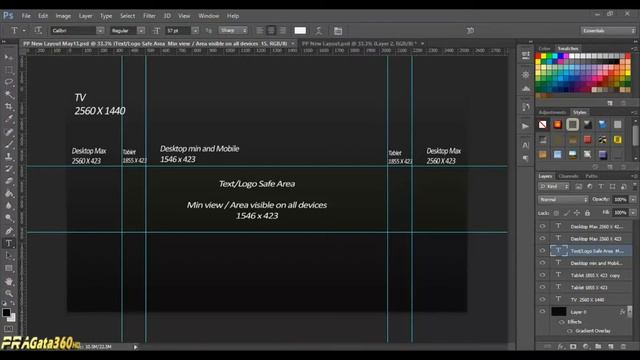This screenshot has height=360, width=640.
Task: Open the font family dropdown (Calibri)
Action: click(100, 31)
